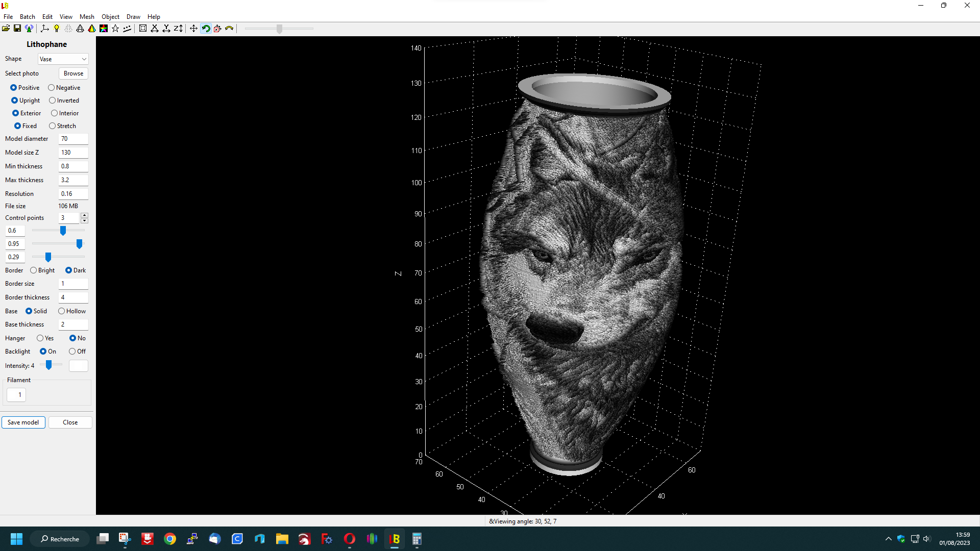Click the Intensity slider handle
Viewport: 980px width, 551px height.
click(x=49, y=365)
